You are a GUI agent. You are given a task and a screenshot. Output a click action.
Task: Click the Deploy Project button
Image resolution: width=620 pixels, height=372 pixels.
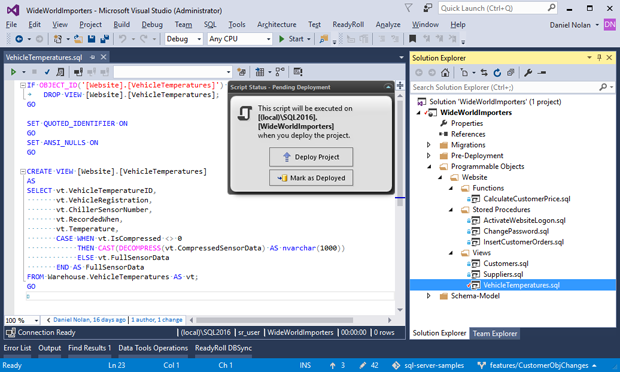point(311,157)
